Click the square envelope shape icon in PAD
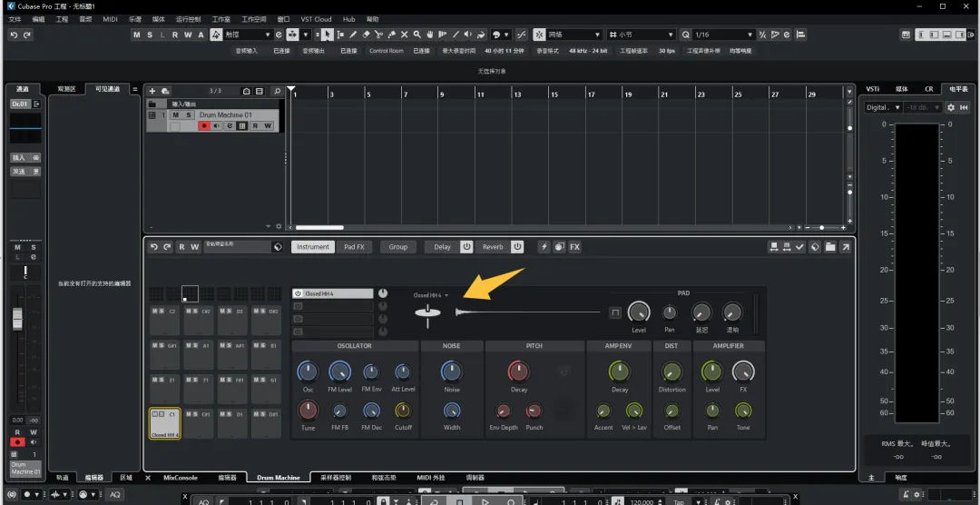This screenshot has width=980, height=505. click(615, 312)
